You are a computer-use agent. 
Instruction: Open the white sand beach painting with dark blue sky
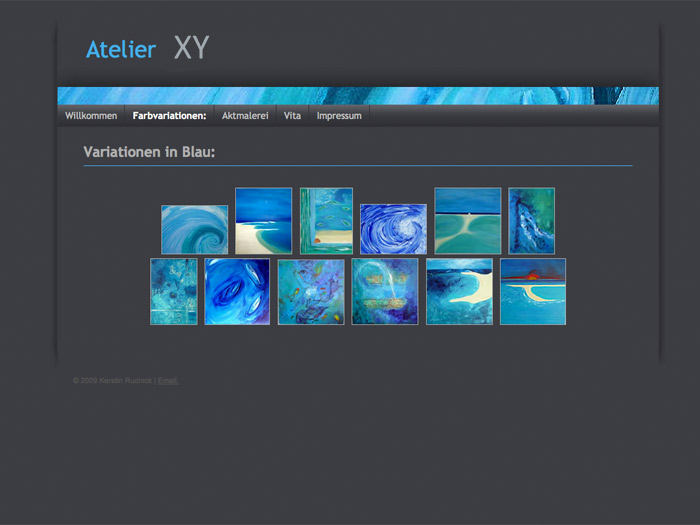[x=263, y=221]
